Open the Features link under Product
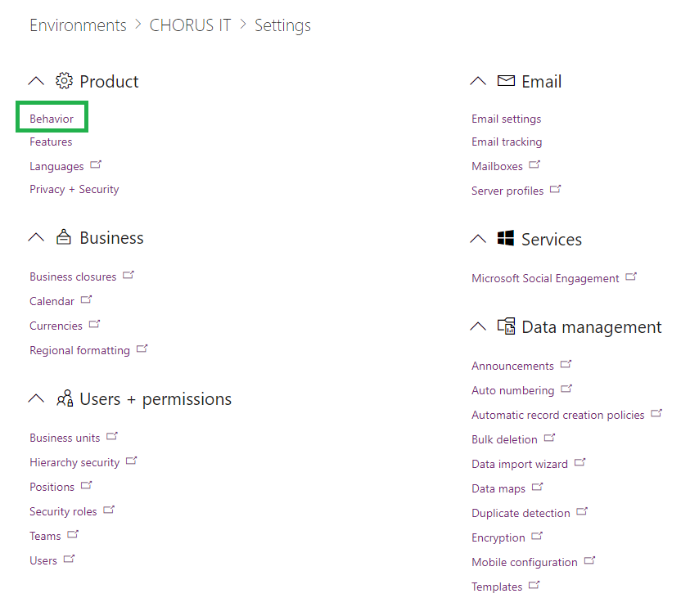690x616 pixels. pyautogui.click(x=51, y=142)
